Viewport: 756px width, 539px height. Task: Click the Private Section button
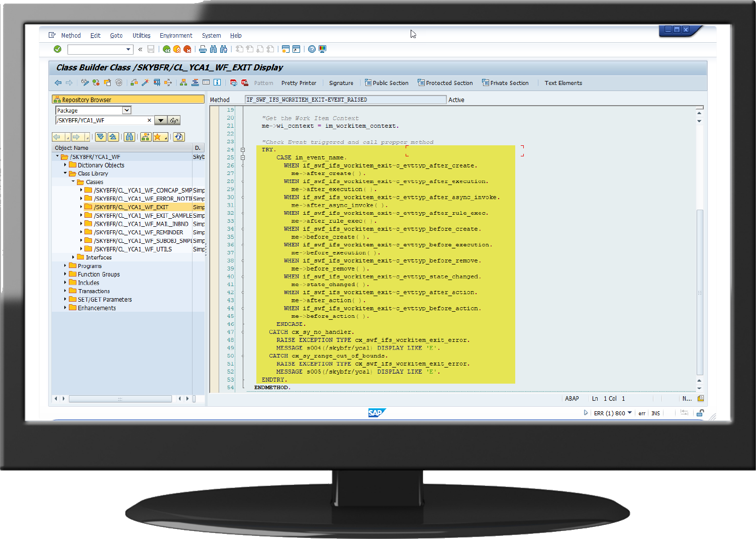tap(506, 83)
